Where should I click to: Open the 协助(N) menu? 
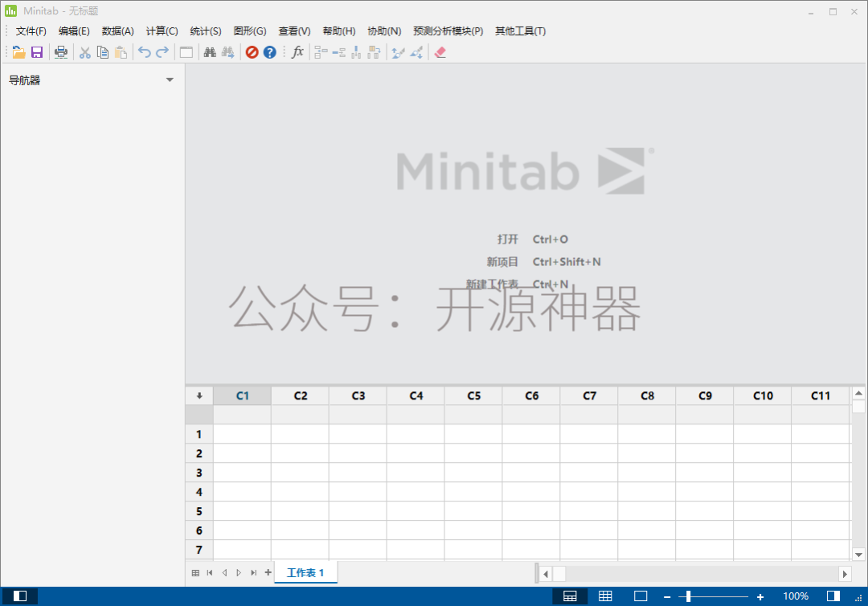coord(384,31)
